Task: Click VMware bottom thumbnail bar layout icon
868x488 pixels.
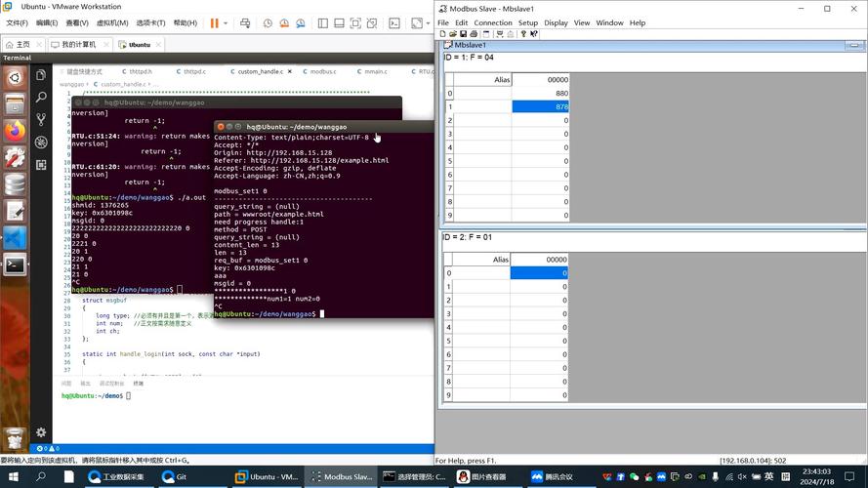Action: [340, 23]
